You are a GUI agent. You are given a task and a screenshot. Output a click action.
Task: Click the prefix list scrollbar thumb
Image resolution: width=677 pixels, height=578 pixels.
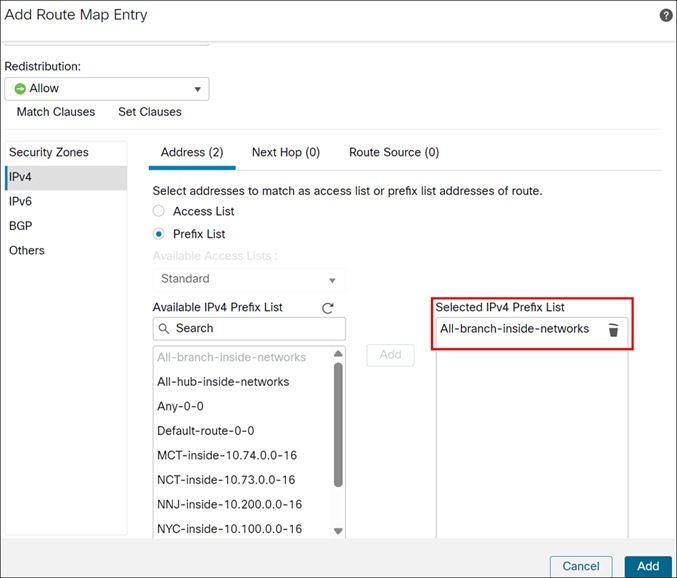tap(338, 425)
